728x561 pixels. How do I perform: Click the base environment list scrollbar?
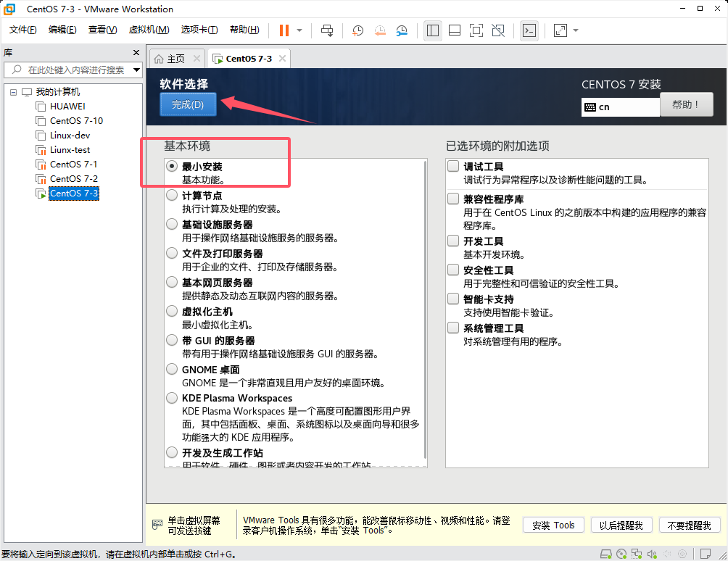pos(426,310)
